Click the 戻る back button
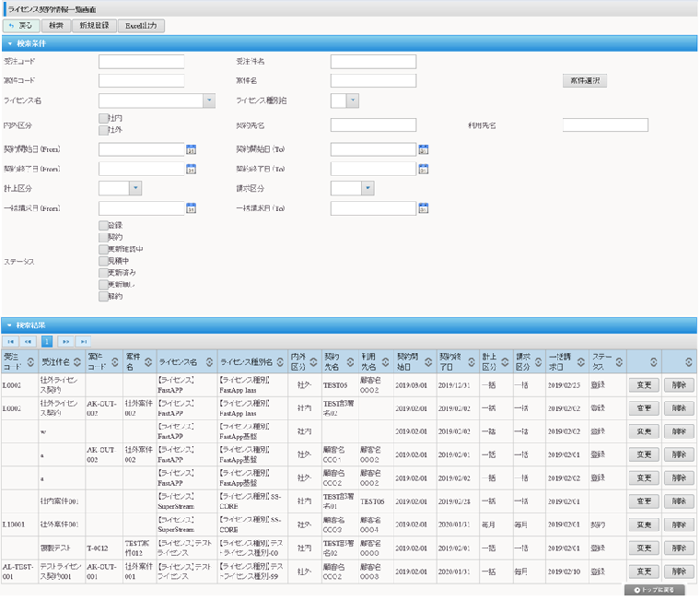 pos(21,26)
